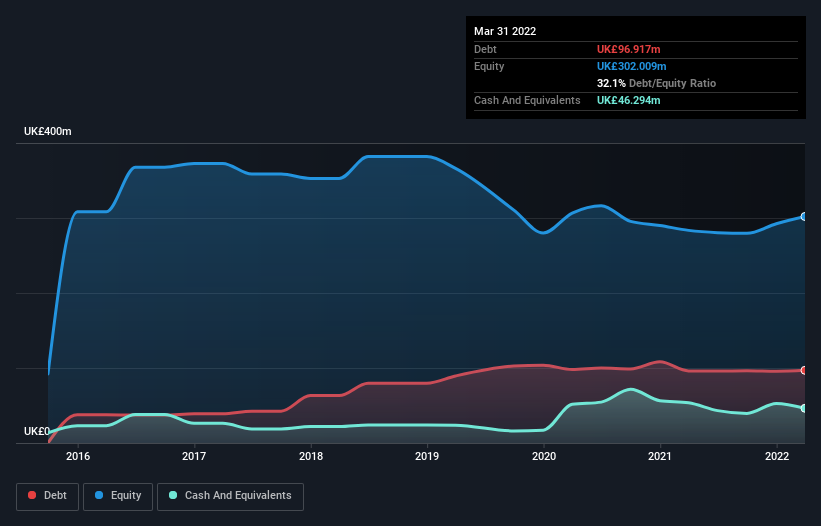Click the UK£400m y-axis label
This screenshot has width=821, height=526.
pos(48,131)
